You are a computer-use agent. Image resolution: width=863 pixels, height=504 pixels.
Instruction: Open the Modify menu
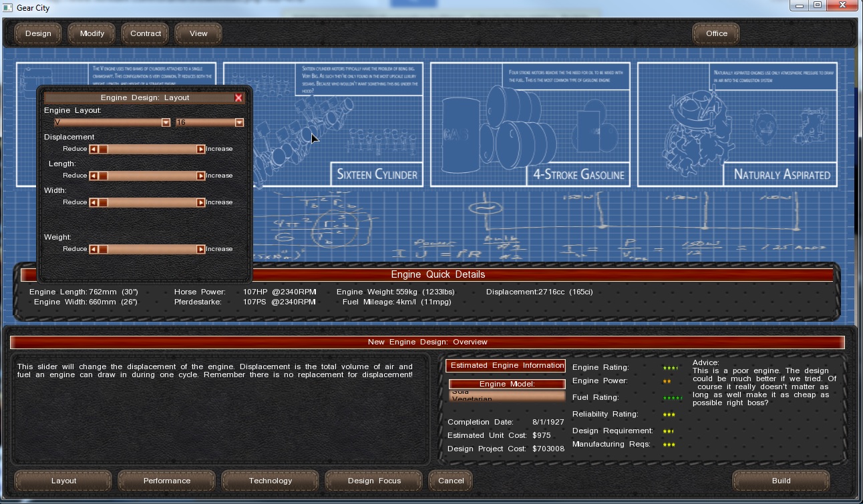point(92,33)
